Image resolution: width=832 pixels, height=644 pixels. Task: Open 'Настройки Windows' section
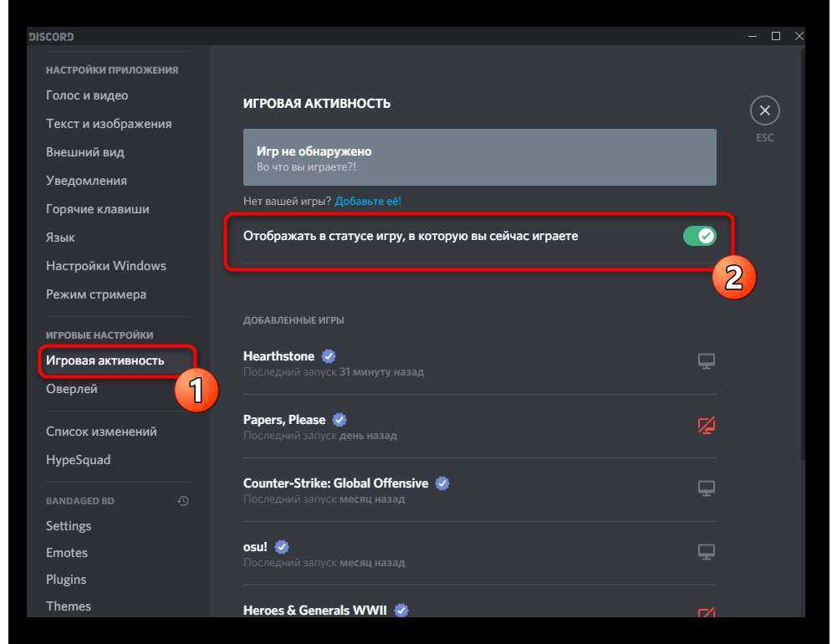point(106,265)
